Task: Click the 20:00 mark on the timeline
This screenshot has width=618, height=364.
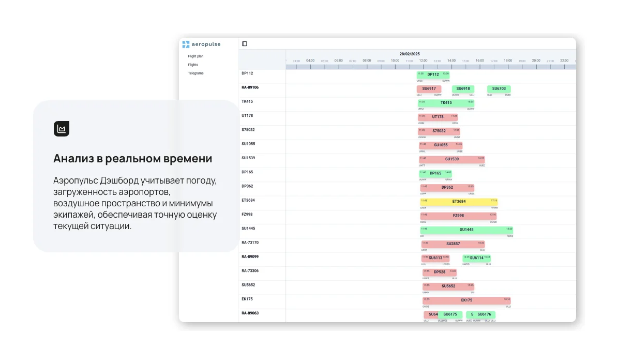Action: coord(536,60)
